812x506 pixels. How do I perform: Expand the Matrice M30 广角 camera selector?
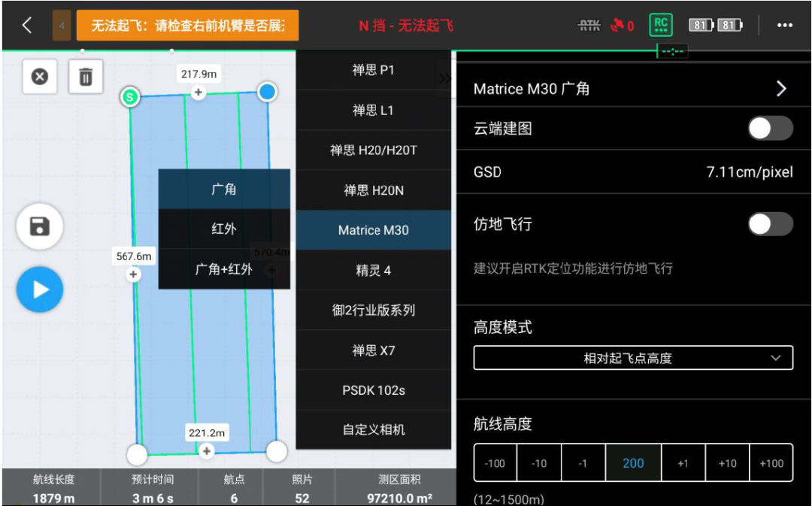click(x=780, y=89)
